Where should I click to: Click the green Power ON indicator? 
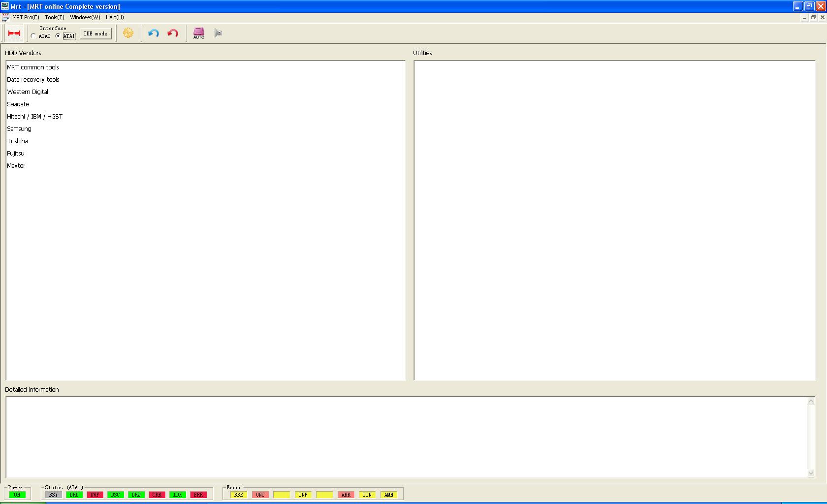coord(17,495)
